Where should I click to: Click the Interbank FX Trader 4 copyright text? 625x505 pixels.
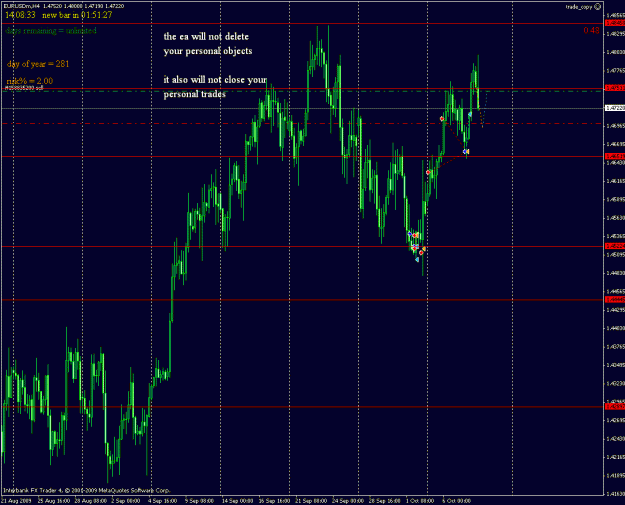tap(87, 491)
